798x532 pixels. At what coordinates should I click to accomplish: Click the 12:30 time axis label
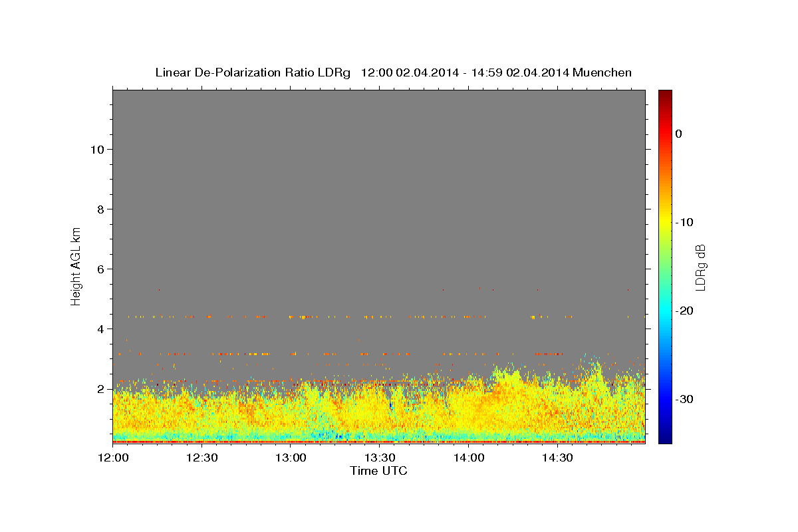(201, 458)
